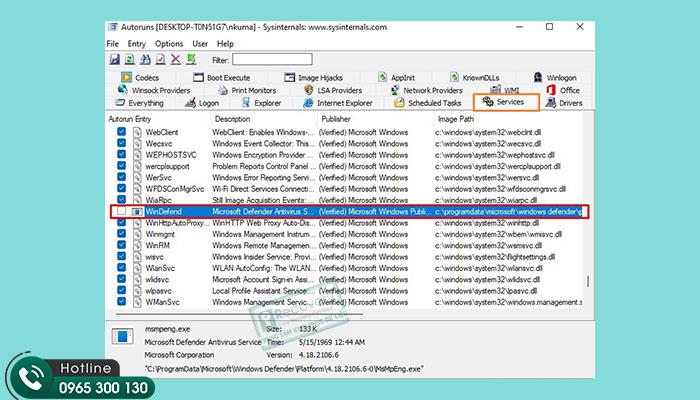The width and height of the screenshot is (700, 400).
Task: Switch to the AppInit tab
Action: (396, 78)
